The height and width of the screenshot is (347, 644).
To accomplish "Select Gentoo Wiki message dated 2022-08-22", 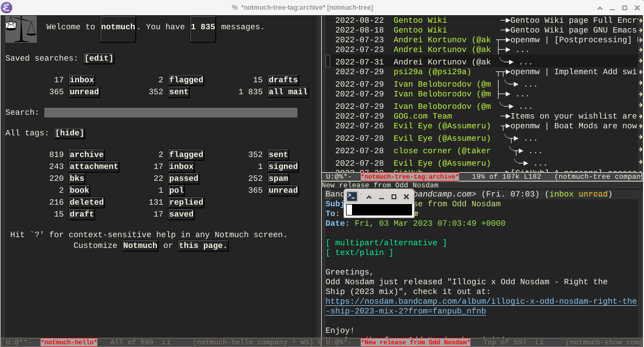I will click(x=482, y=20).
